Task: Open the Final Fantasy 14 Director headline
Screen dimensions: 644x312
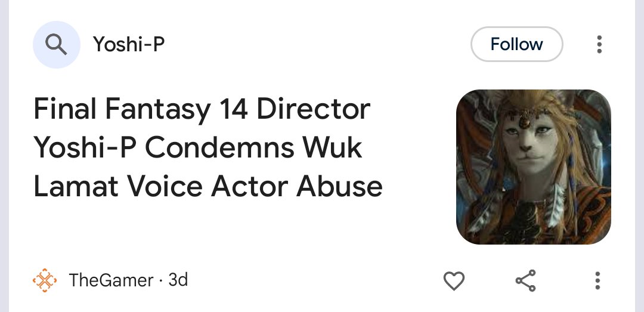Action: (208, 148)
